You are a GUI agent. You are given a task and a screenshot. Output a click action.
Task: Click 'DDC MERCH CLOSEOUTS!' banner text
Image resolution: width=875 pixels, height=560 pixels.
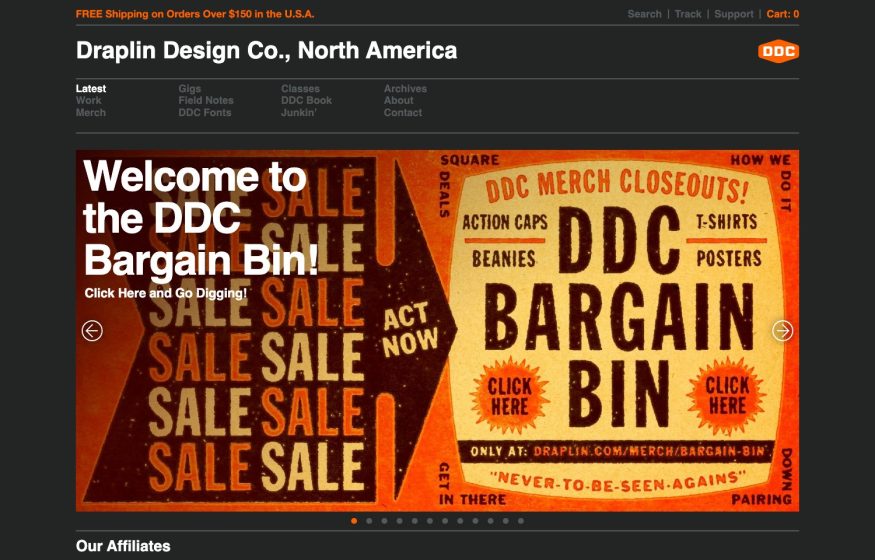[616, 186]
